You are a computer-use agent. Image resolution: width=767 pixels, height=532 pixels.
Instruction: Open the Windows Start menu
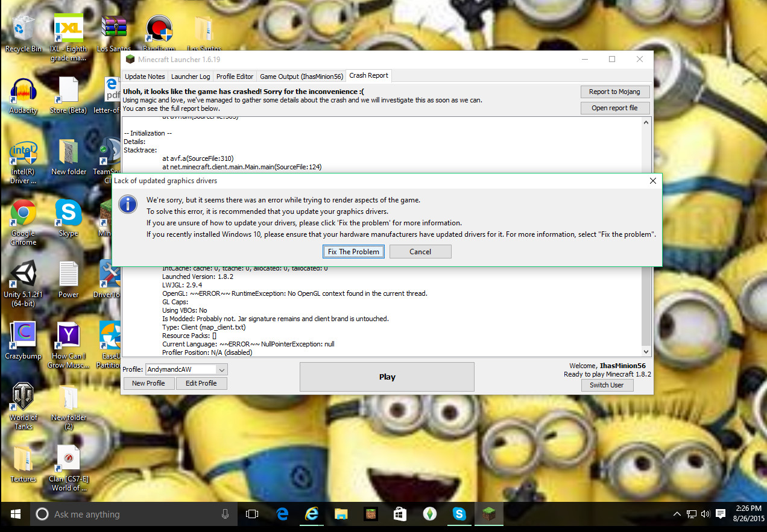click(15, 514)
